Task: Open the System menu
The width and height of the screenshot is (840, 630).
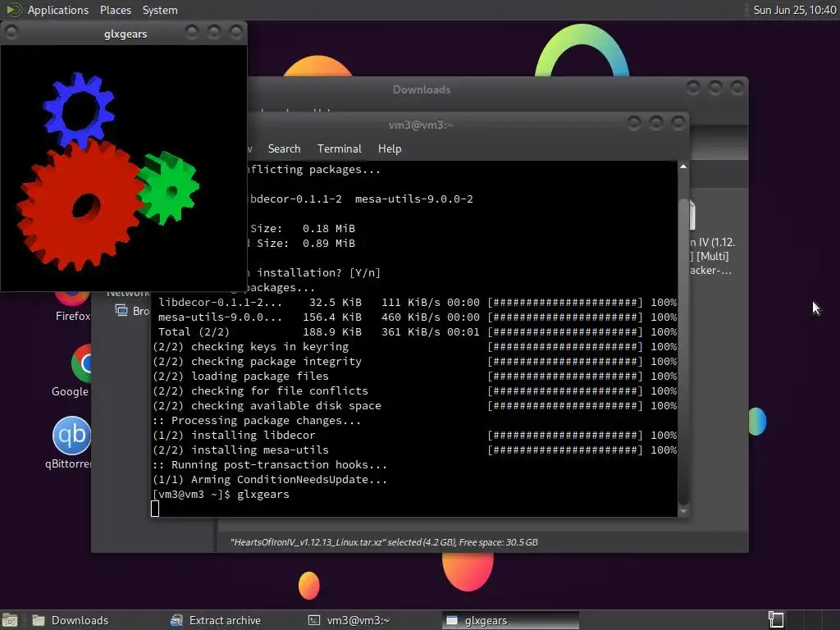Action: pyautogui.click(x=160, y=10)
